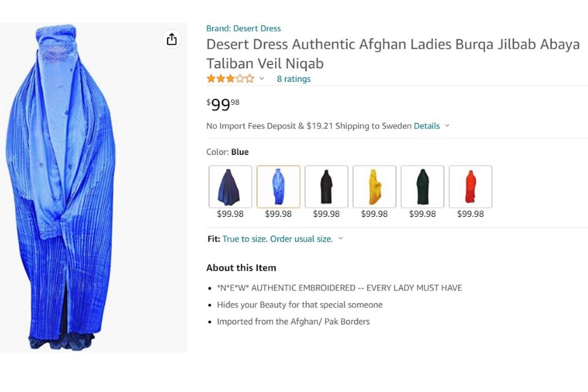588x392 pixels.
Task: Click the share icon on product image
Action: 172,39
